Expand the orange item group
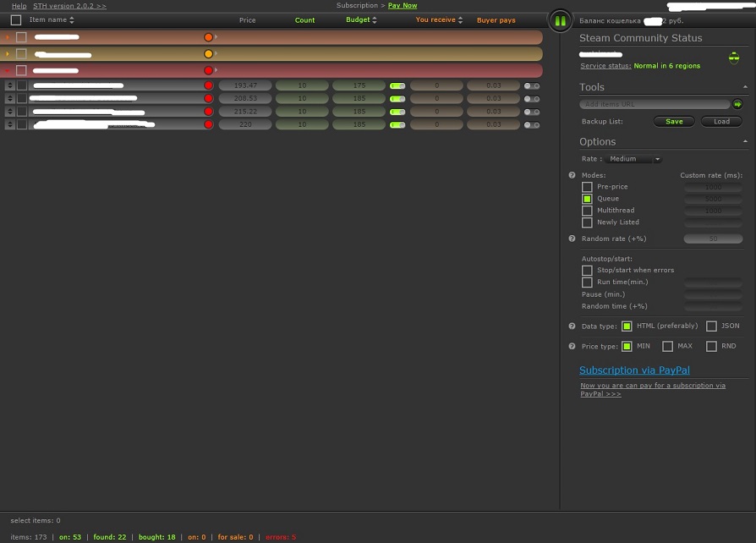756x543 pixels. point(8,37)
